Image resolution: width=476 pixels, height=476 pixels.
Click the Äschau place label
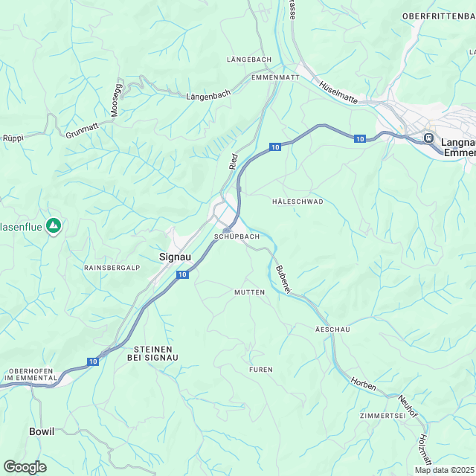point(332,329)
